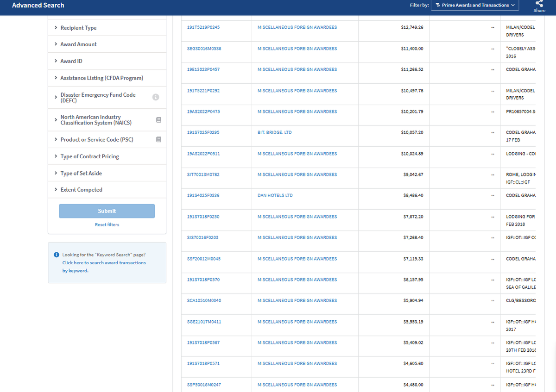
Task: Expand the Recipient Type filter
Action: click(x=107, y=28)
